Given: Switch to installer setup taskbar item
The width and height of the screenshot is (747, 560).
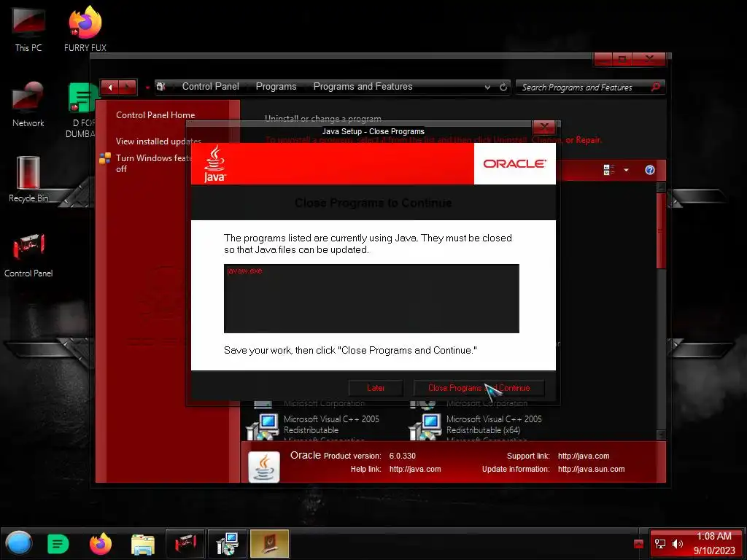Looking at the screenshot, I should click(x=228, y=543).
